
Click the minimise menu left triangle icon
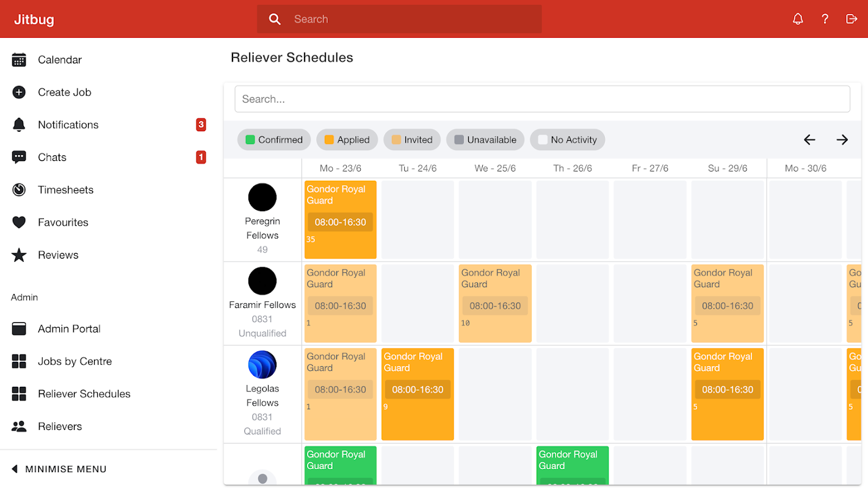[x=15, y=469]
